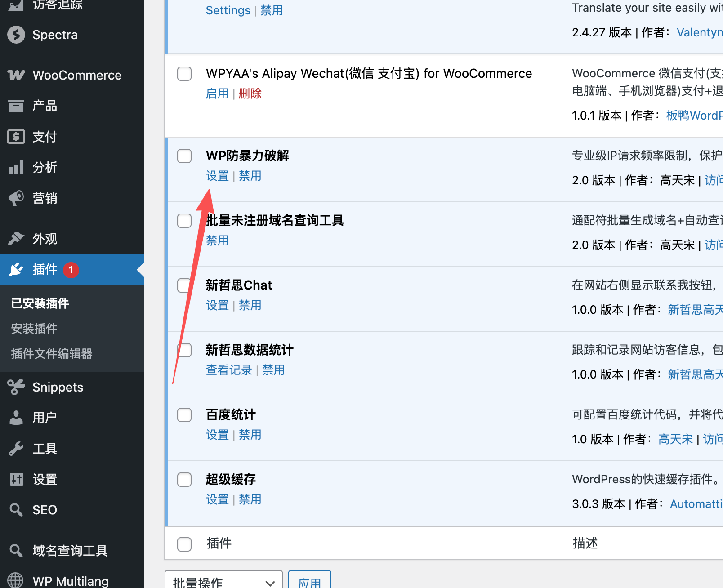Click 删除 under WPYAA's Alipay Wechat plugin
Screen dimensions: 723x588
[250, 94]
